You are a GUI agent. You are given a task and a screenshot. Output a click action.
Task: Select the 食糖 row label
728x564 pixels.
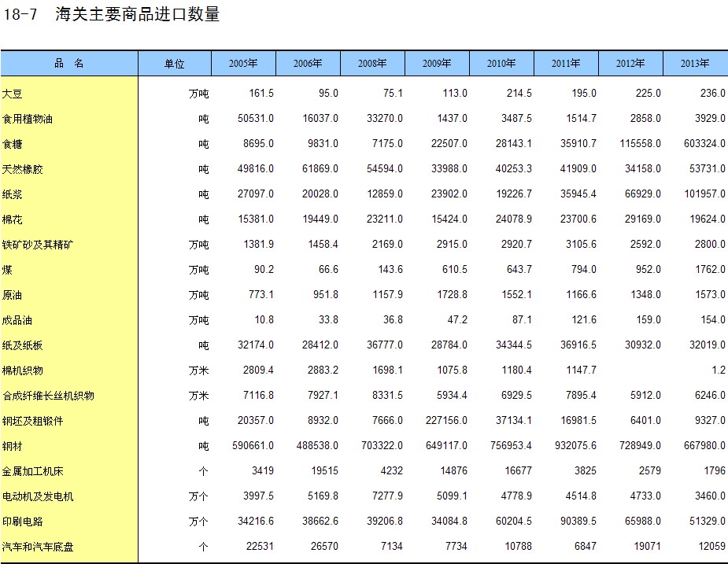[x=12, y=144]
